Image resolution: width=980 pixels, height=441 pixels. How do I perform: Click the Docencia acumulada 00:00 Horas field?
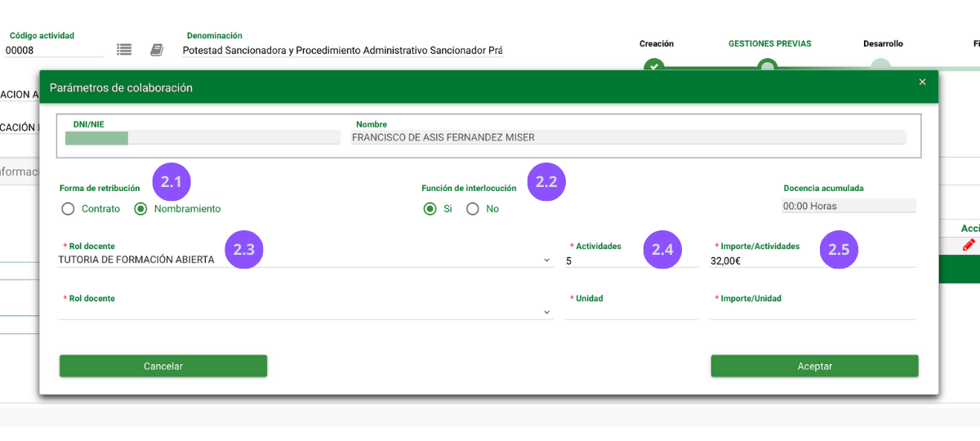848,207
